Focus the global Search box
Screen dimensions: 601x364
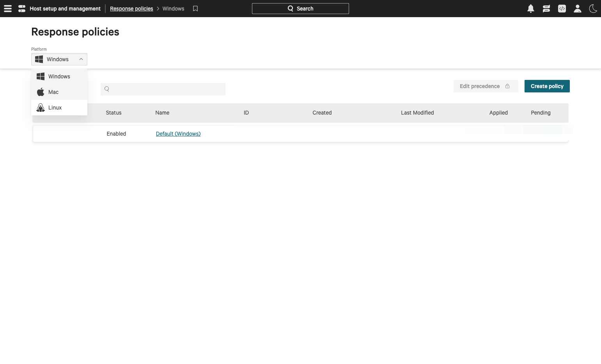point(300,9)
